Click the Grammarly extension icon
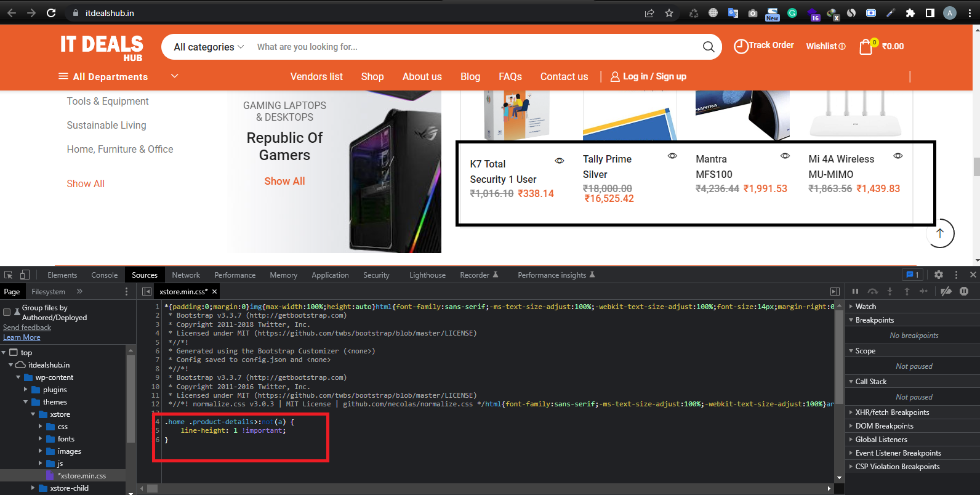The height and width of the screenshot is (495, 980). (x=792, y=13)
